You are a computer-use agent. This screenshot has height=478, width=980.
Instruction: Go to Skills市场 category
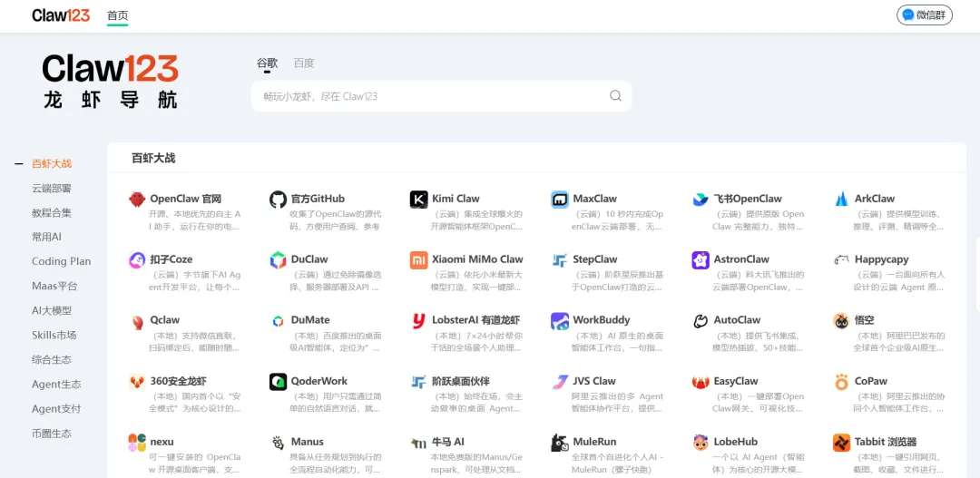point(54,335)
